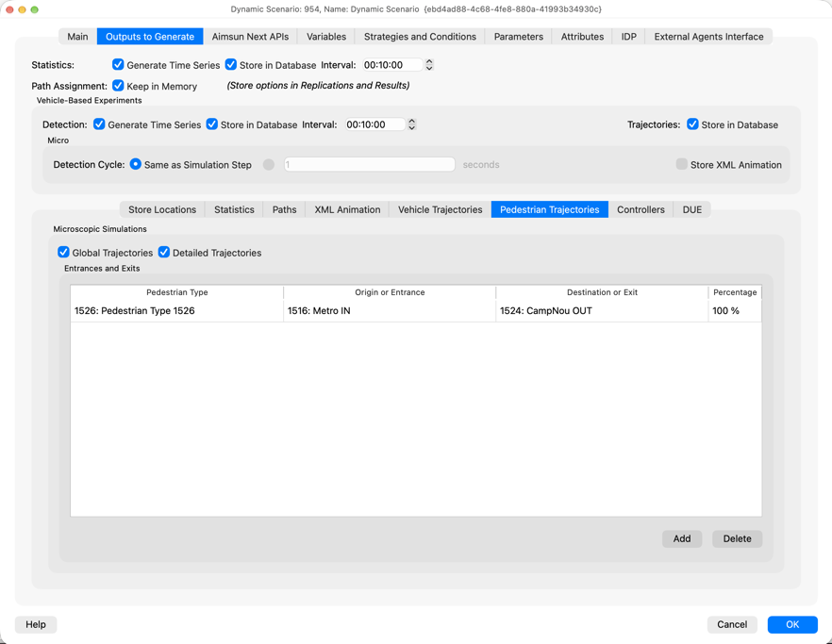
Task: Adjust the Statistics Interval stepper arrows
Action: (429, 65)
